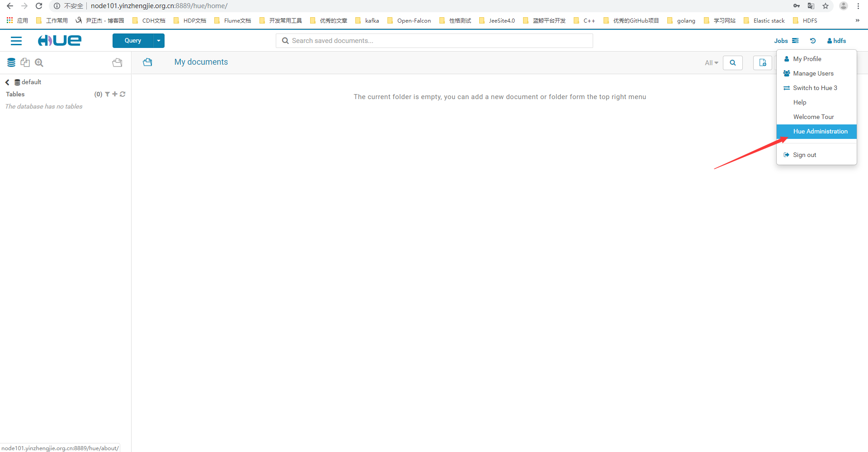The height and width of the screenshot is (452, 868).
Task: Open search in the left assist panel
Action: 39,62
